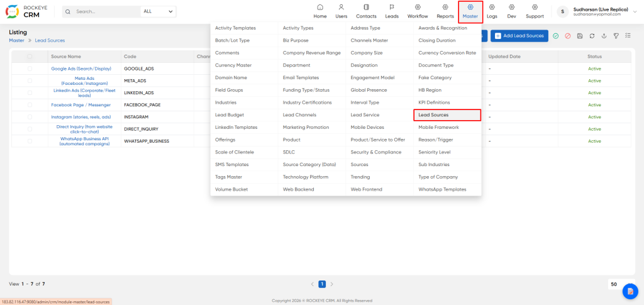The width and height of the screenshot is (644, 305).
Task: Click the LINKEDIN_ADS code cell
Action: [139, 93]
